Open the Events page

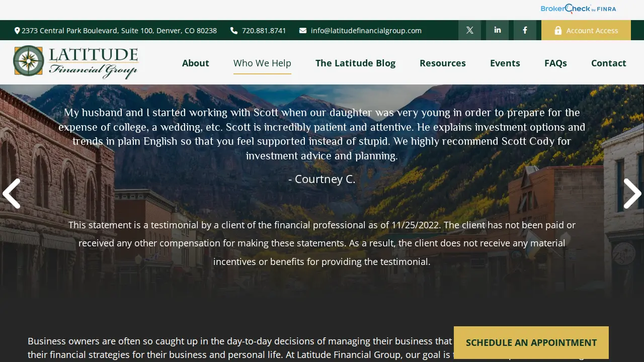point(505,63)
